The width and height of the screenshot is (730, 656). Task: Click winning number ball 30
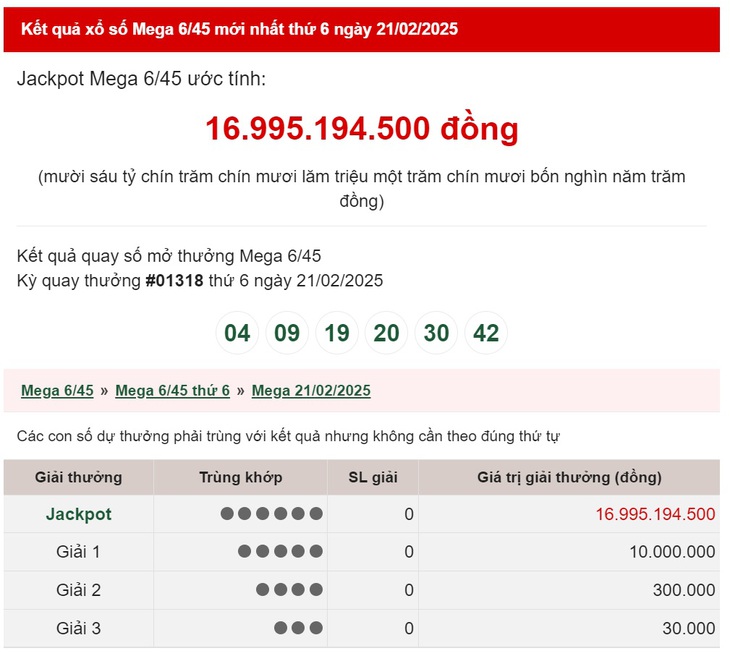tap(436, 333)
